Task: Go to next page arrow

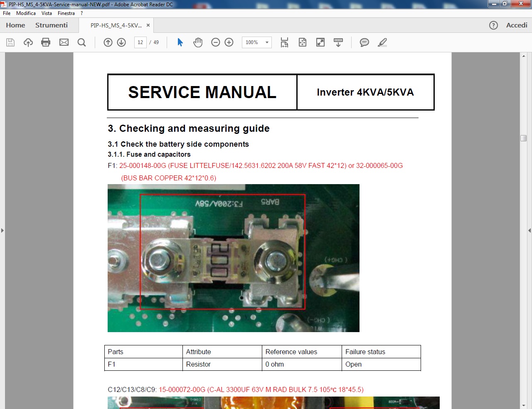Action: pos(121,42)
